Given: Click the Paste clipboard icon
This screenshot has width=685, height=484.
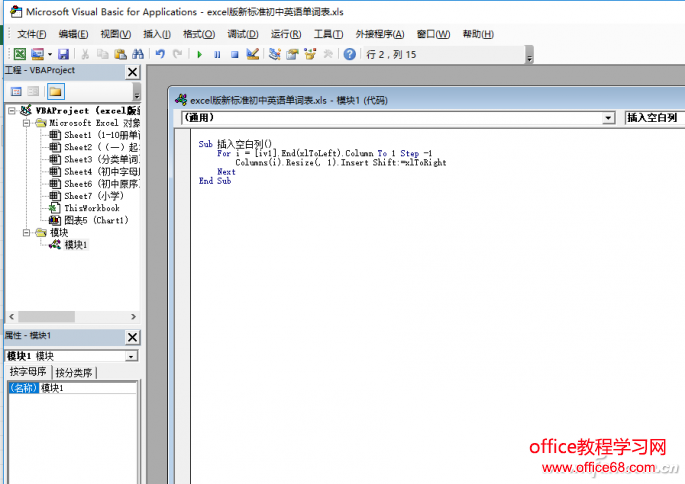Looking at the screenshot, I should [x=120, y=54].
